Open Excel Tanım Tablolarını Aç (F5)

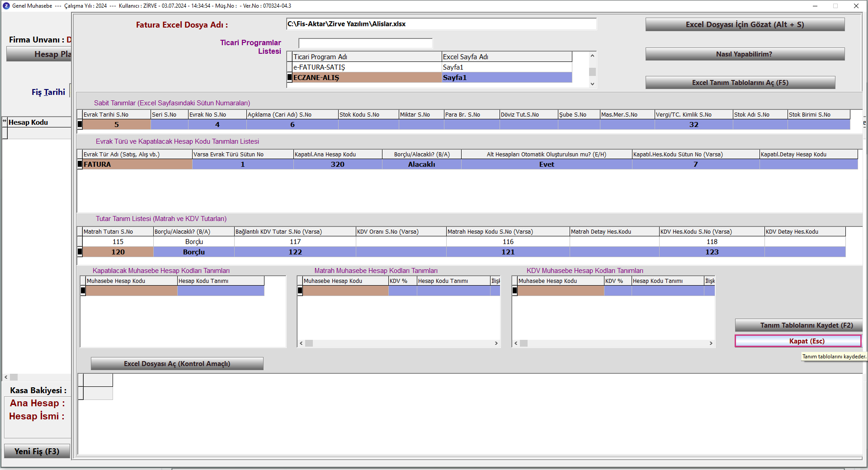tap(740, 83)
